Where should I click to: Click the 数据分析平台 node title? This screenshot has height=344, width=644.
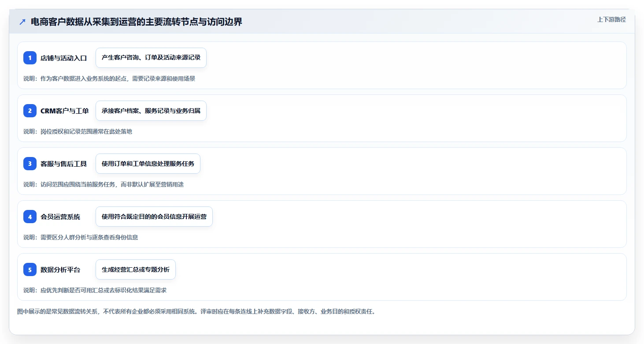click(60, 269)
